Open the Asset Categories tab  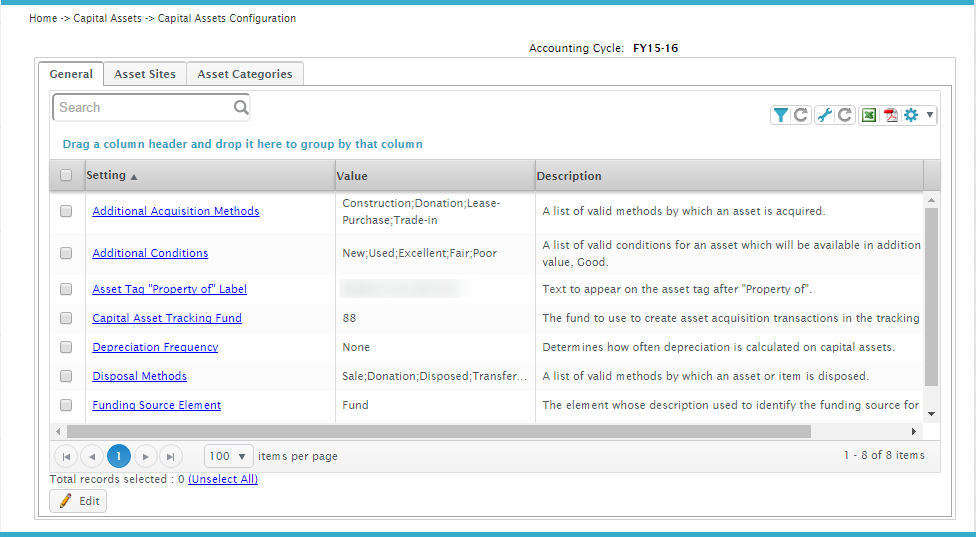(245, 74)
